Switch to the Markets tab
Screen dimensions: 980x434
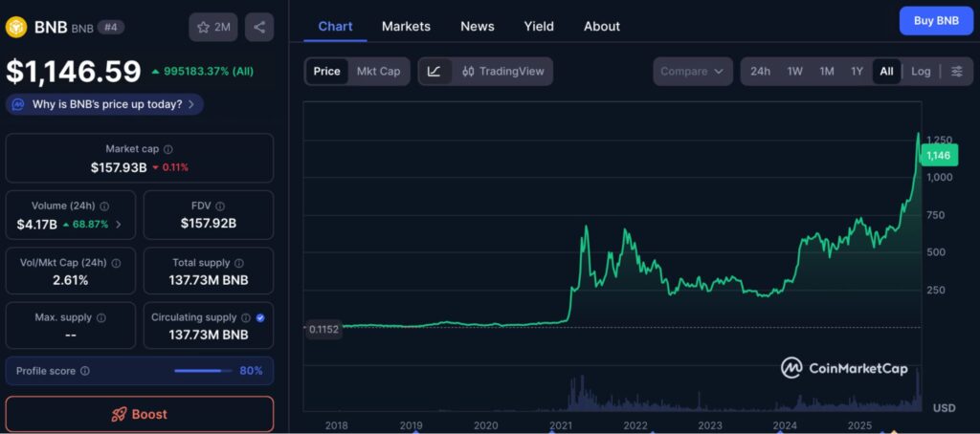pyautogui.click(x=406, y=27)
